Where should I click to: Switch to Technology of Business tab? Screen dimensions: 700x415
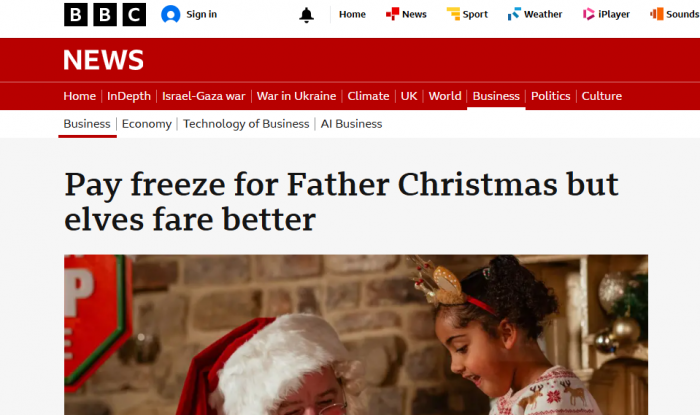click(246, 124)
